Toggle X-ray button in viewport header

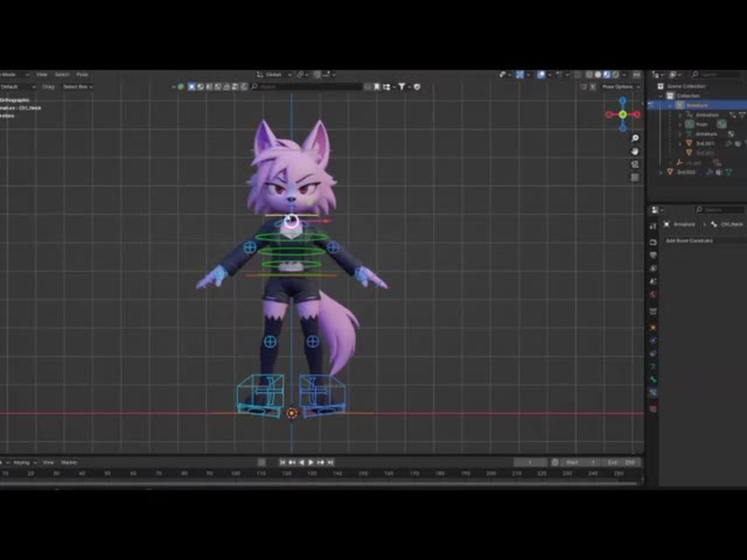(577, 75)
